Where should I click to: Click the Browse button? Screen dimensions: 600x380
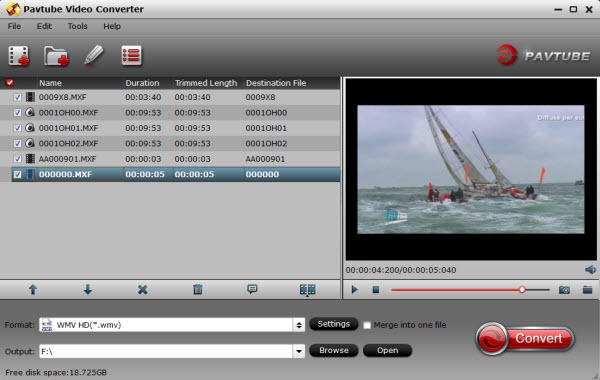334,351
